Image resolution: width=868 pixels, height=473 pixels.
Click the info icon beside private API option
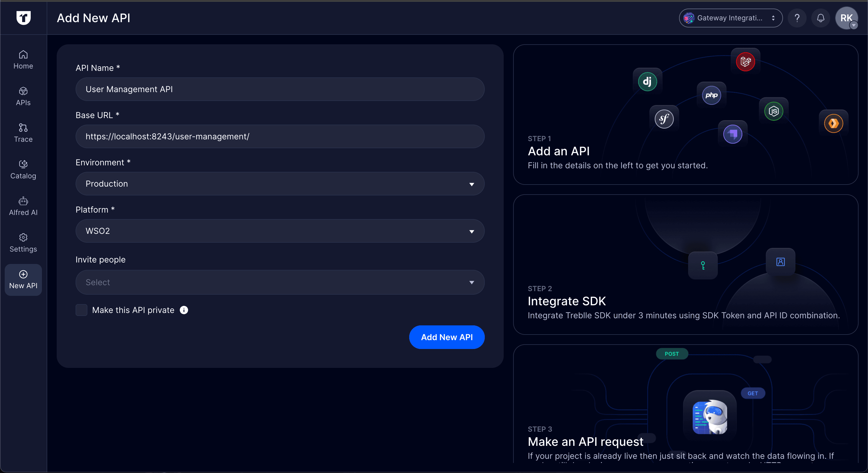click(184, 310)
